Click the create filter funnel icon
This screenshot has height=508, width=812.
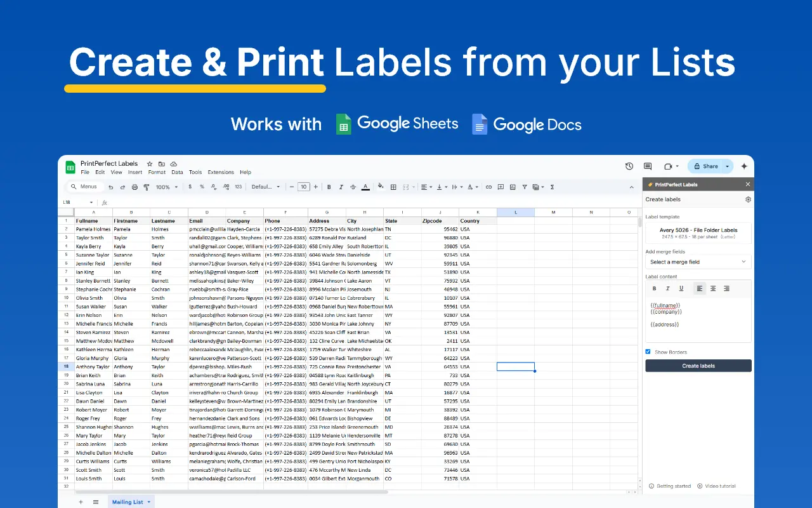pos(525,187)
